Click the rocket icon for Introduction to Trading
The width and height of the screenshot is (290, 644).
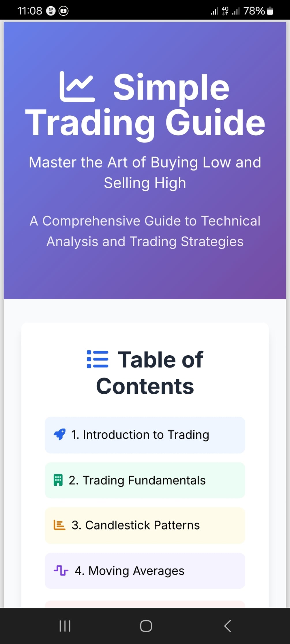(x=59, y=434)
